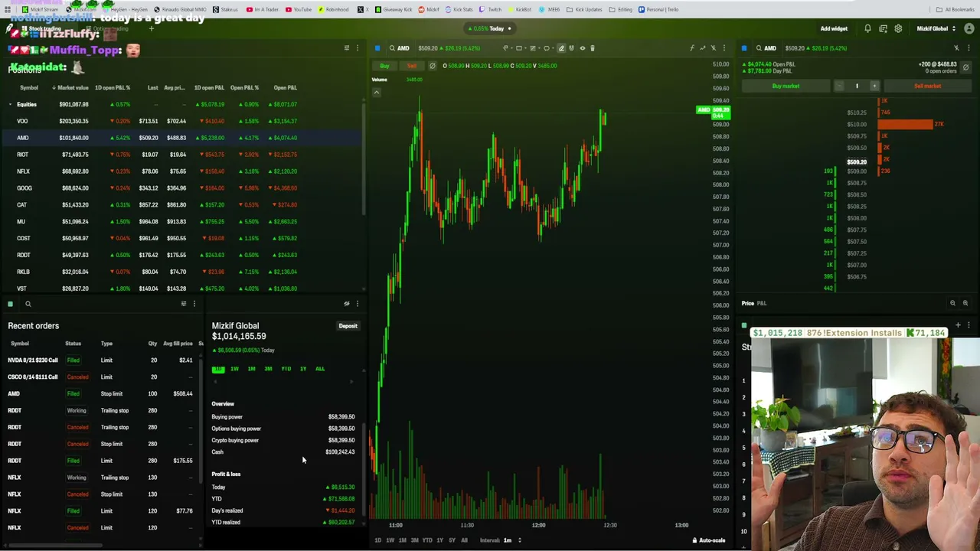Zoom the price ladder magnifier icon
The image size is (980, 551).
[953, 303]
